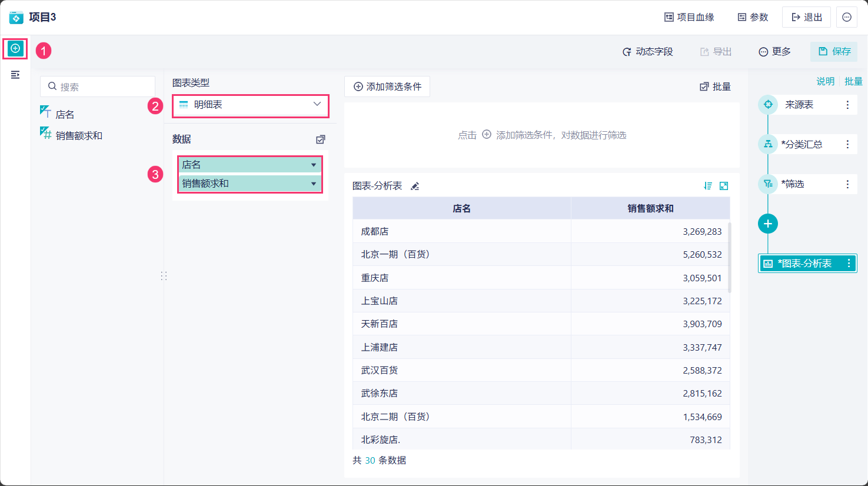The image size is (868, 486).
Task: Click the sort icon above the table
Action: (x=708, y=186)
